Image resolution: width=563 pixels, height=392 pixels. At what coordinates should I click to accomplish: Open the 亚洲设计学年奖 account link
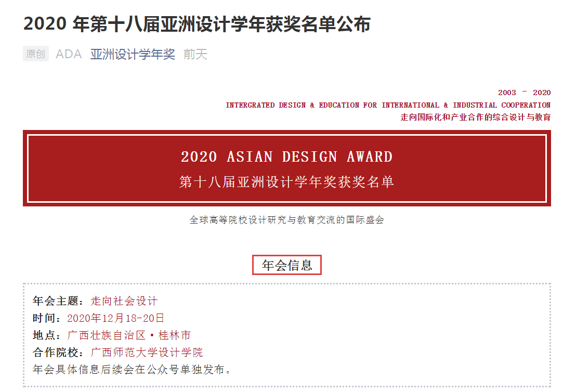[x=133, y=54]
